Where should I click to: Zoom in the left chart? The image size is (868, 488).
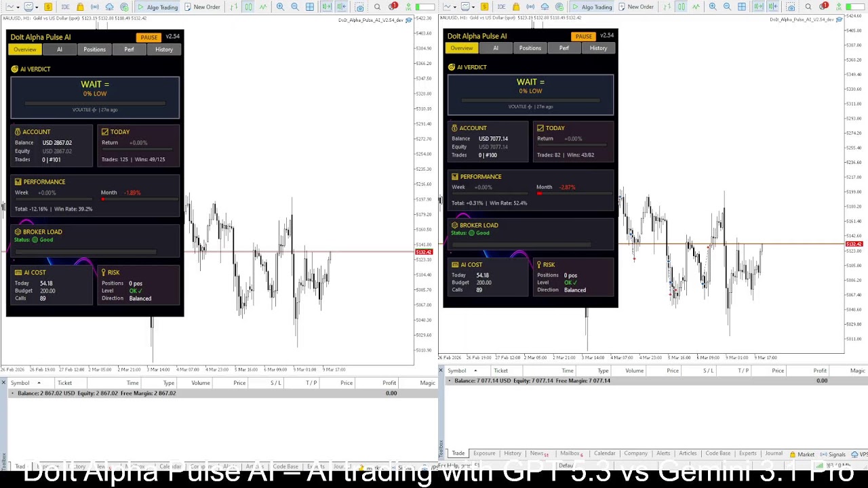pyautogui.click(x=280, y=7)
